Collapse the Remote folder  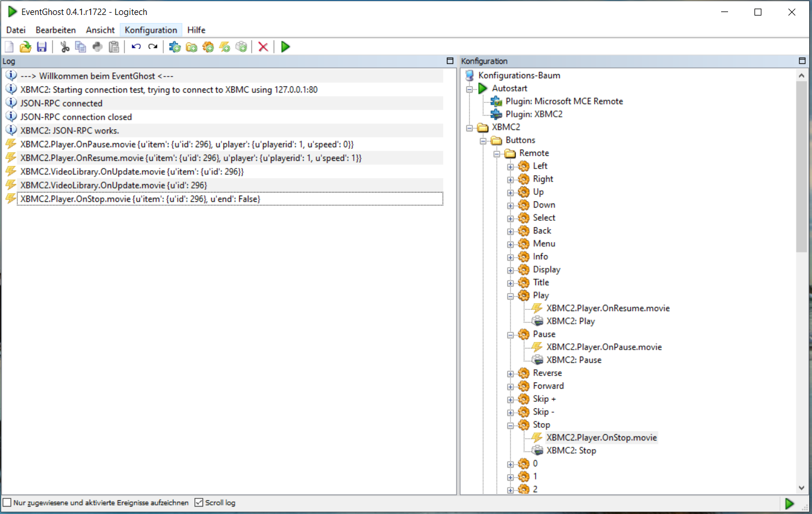497,154
